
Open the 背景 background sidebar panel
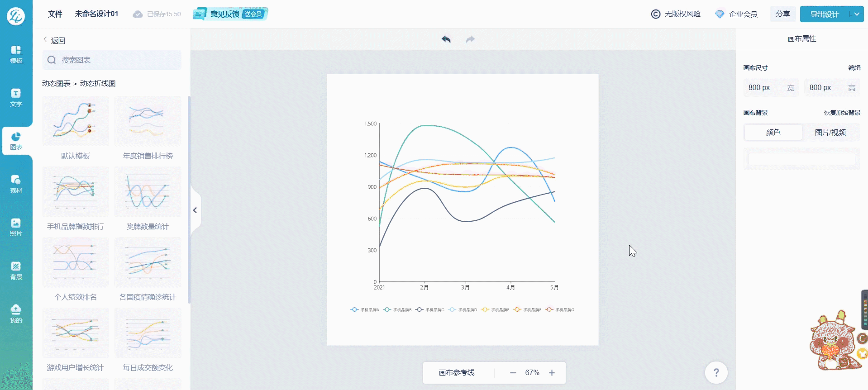point(16,271)
